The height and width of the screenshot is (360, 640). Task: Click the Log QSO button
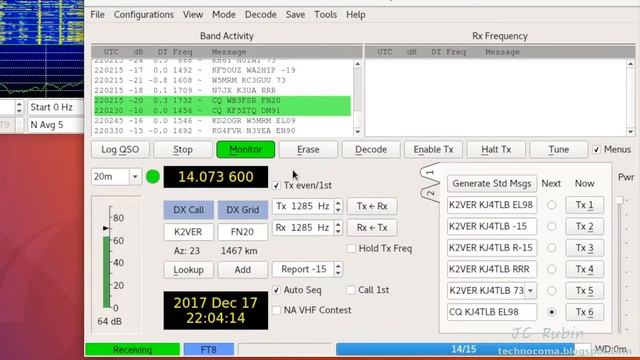(120, 149)
